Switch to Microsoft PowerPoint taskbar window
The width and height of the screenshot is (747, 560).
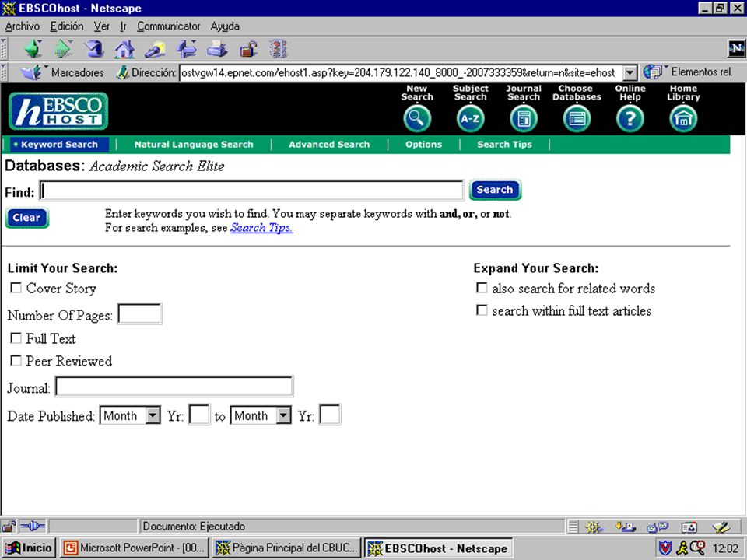[x=135, y=548]
